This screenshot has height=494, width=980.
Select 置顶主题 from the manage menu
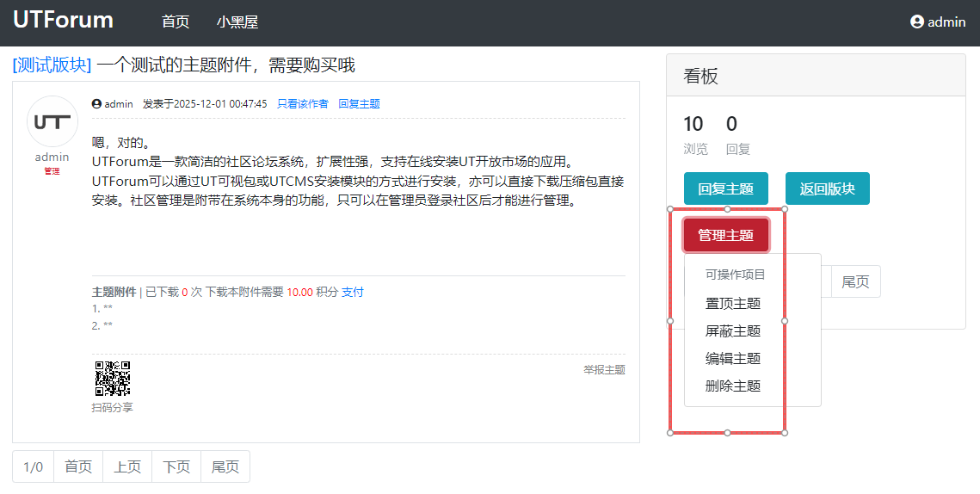(733, 303)
